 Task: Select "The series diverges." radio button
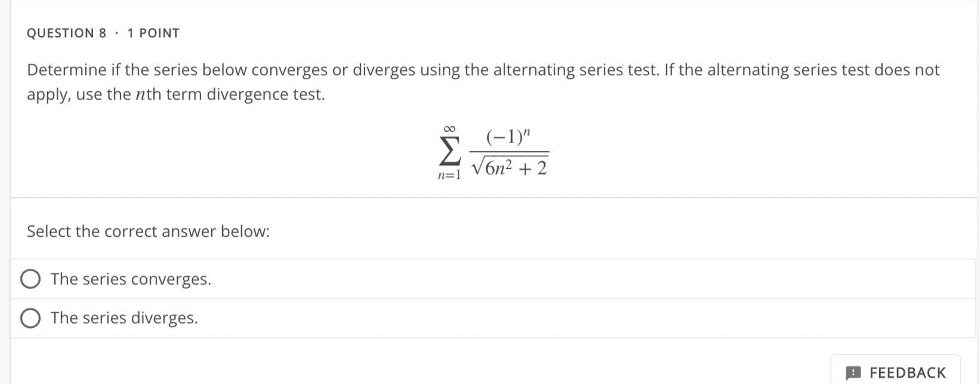coord(30,317)
